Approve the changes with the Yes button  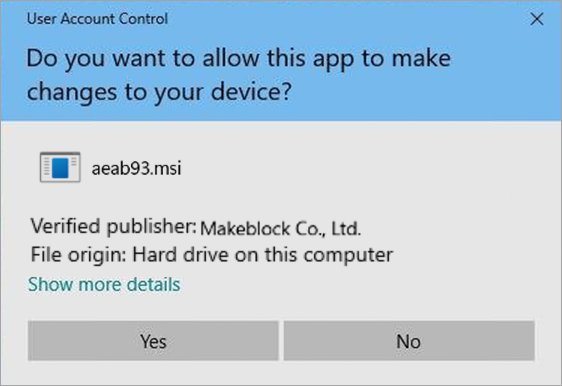153,340
